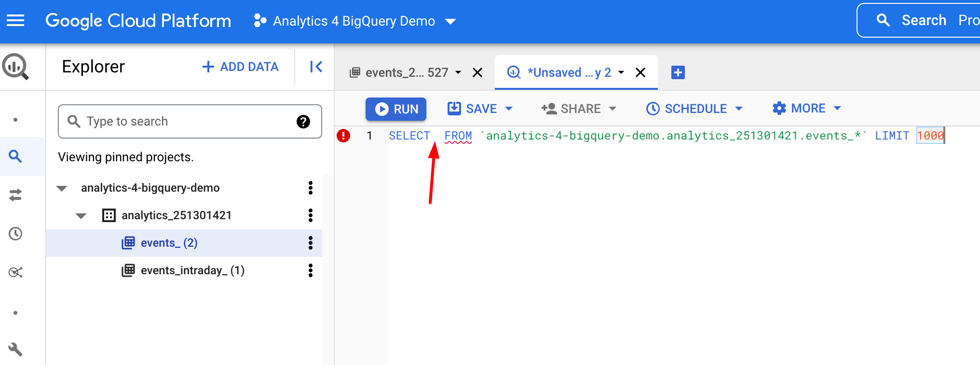Open Data transfers icon in sidebar
Viewport: 980px width, 365px height.
15,195
